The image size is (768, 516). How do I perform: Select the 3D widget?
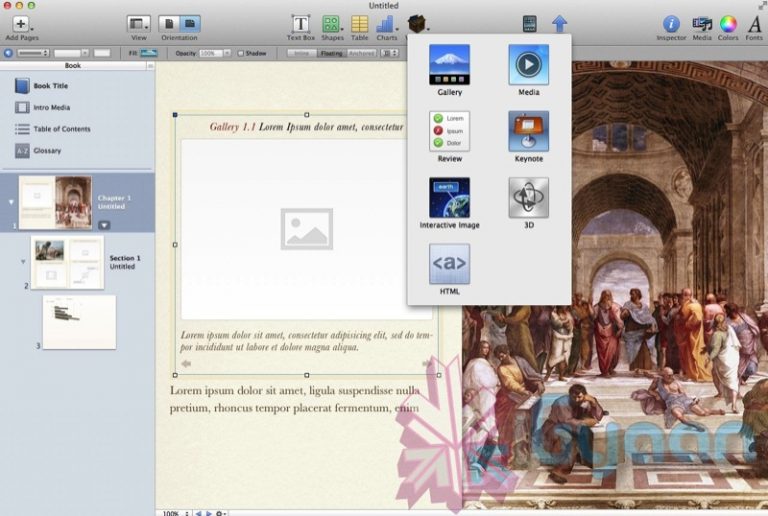pyautogui.click(x=528, y=198)
